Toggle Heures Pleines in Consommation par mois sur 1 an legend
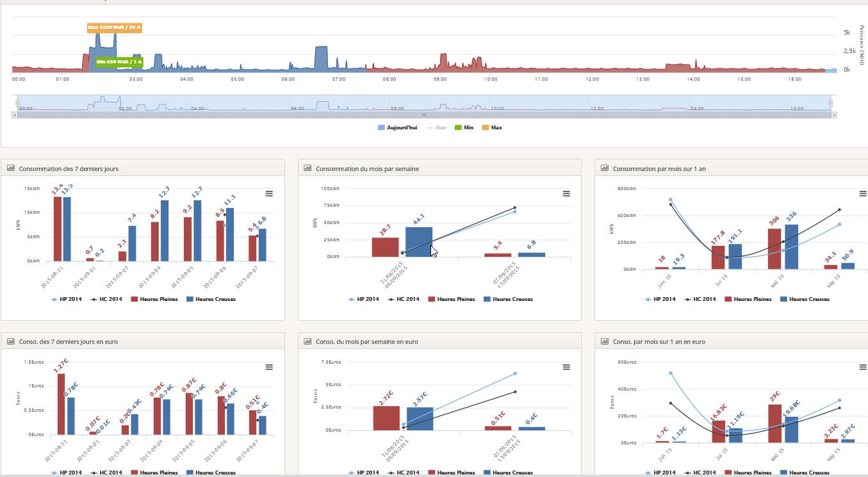The height and width of the screenshot is (477, 868). pyautogui.click(x=748, y=299)
